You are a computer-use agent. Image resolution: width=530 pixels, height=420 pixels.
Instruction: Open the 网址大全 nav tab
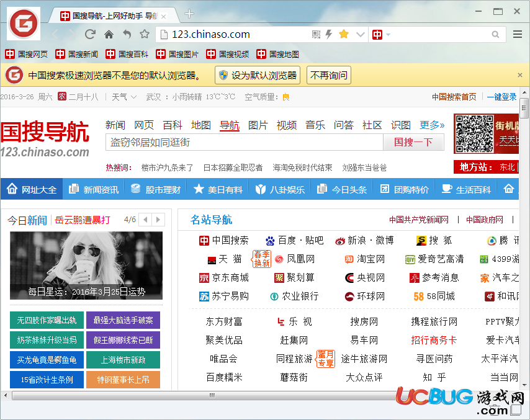pos(32,189)
